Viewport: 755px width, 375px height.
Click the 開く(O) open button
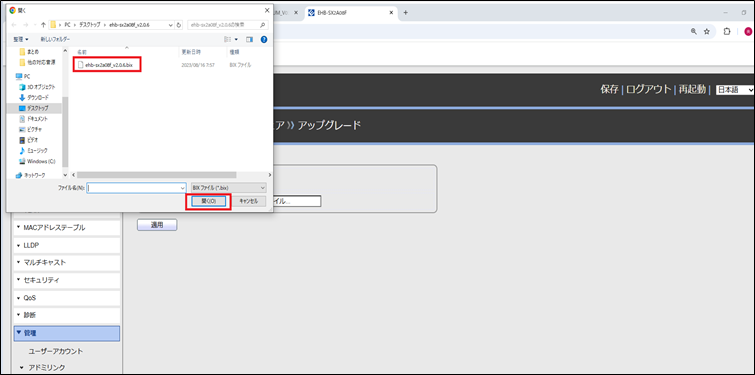208,201
